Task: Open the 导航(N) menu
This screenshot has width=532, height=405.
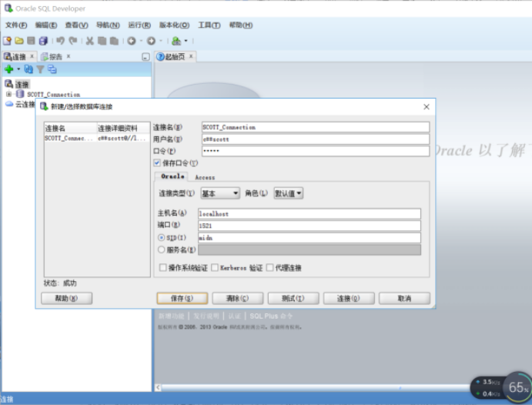Action: 108,25
